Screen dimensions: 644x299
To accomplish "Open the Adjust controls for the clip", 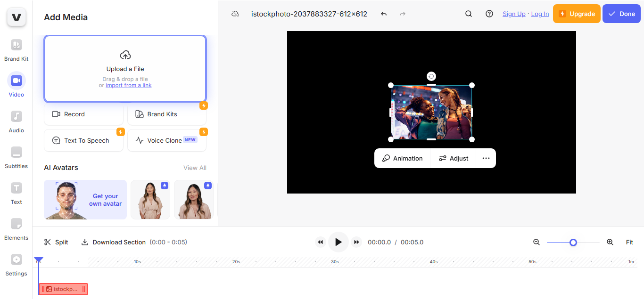I will [x=453, y=158].
